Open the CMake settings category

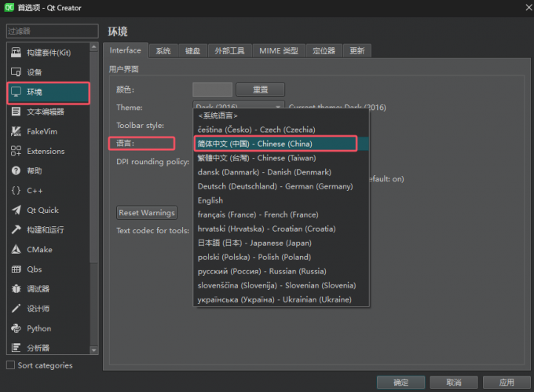(39, 250)
